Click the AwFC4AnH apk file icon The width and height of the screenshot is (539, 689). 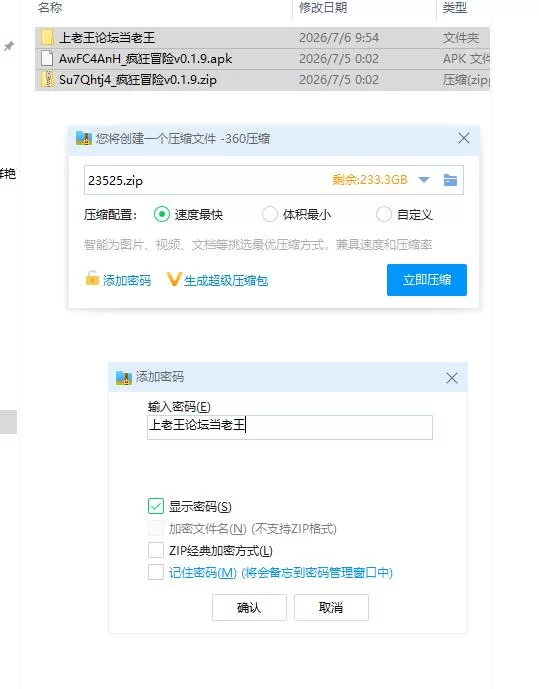tap(47, 58)
